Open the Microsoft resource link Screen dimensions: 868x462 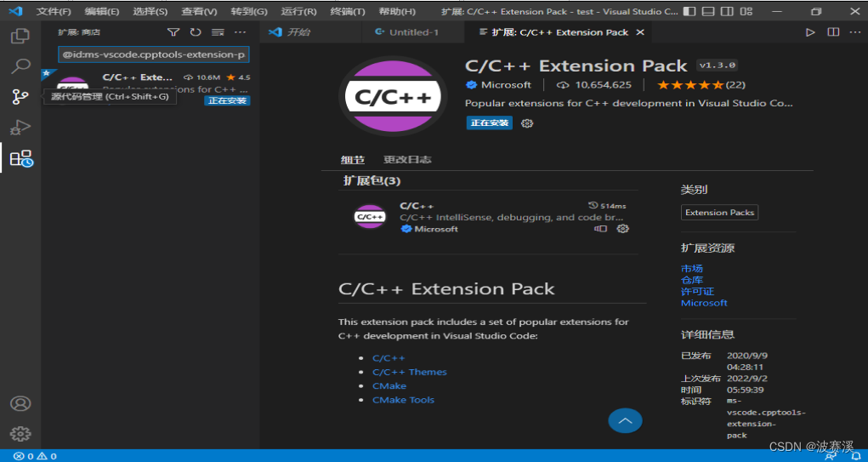[x=704, y=303]
